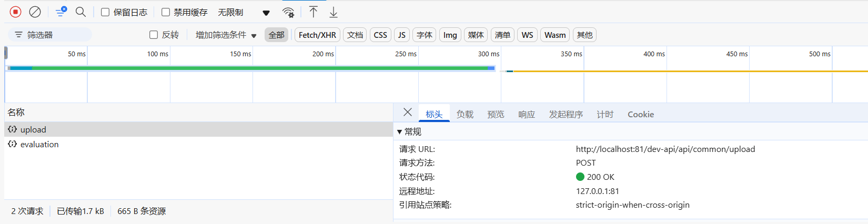Stop recording network log
Image resolution: width=868 pixels, height=224 pixels.
[16, 12]
